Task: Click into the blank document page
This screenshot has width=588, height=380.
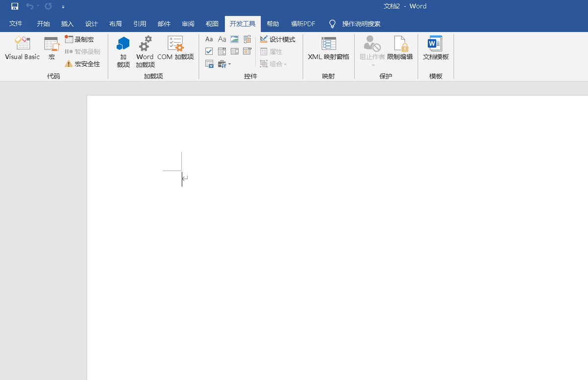Action: click(338, 237)
